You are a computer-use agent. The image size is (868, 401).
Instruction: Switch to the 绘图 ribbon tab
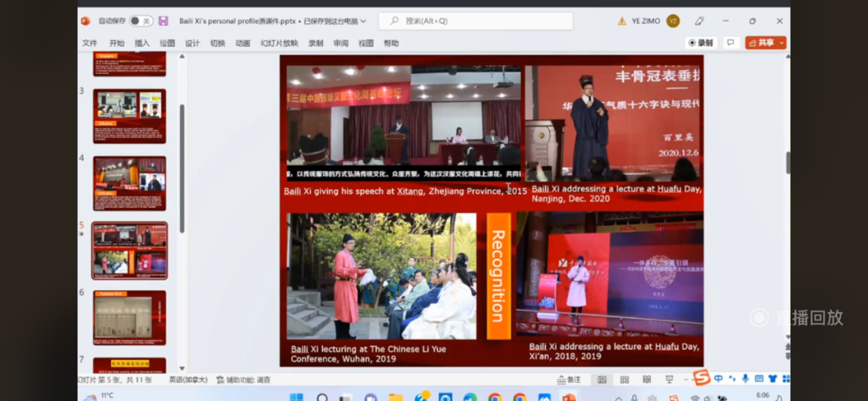coord(167,43)
